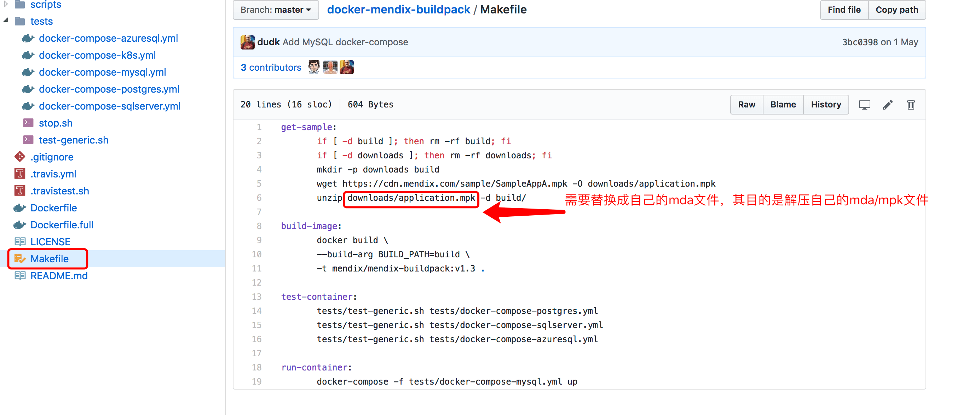Click the book icon beside LICENSE
980x415 pixels.
(20, 242)
